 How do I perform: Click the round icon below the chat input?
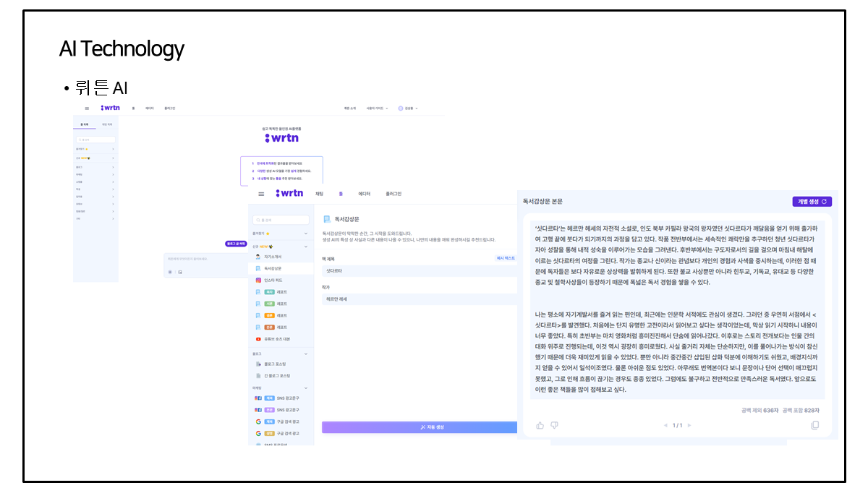click(x=170, y=272)
